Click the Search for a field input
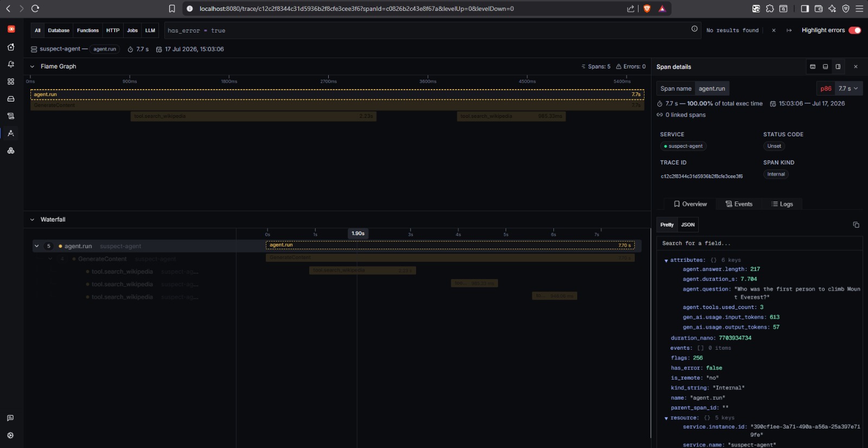 [x=759, y=243]
